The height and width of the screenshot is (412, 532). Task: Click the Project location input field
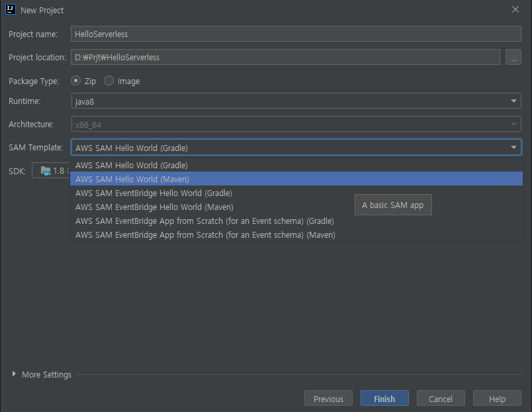click(285, 57)
